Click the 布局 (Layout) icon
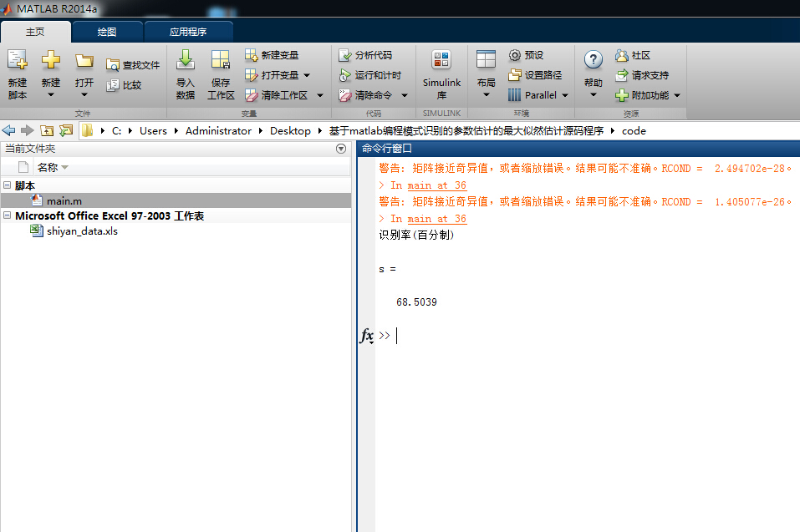 pos(486,59)
